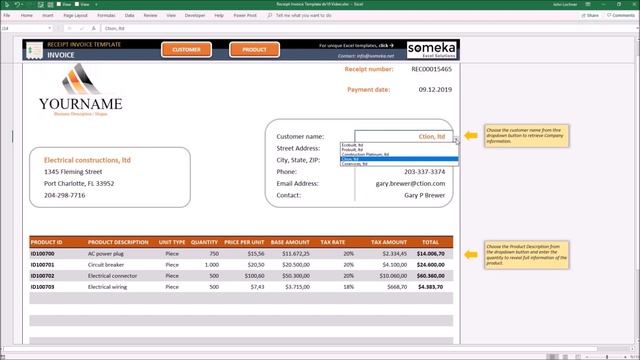Click Electrical constructions, ltd company name
Viewport: 640px width, 360px height.
pyautogui.click(x=87, y=160)
